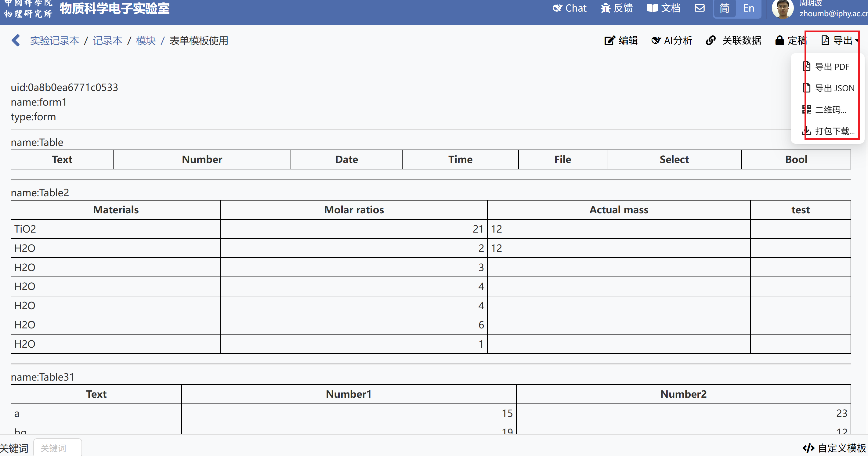Select 二维码 QR code menu entry

point(830,110)
